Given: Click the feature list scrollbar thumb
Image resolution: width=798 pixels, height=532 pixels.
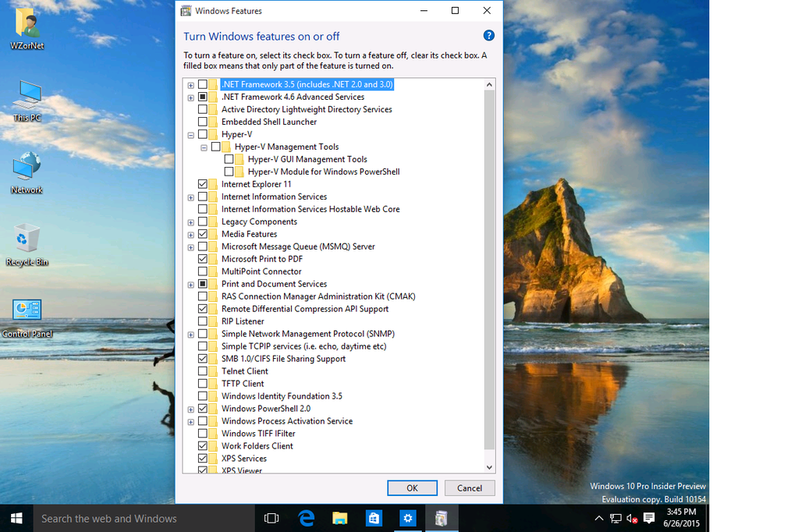Looking at the screenshot, I should pos(489,270).
